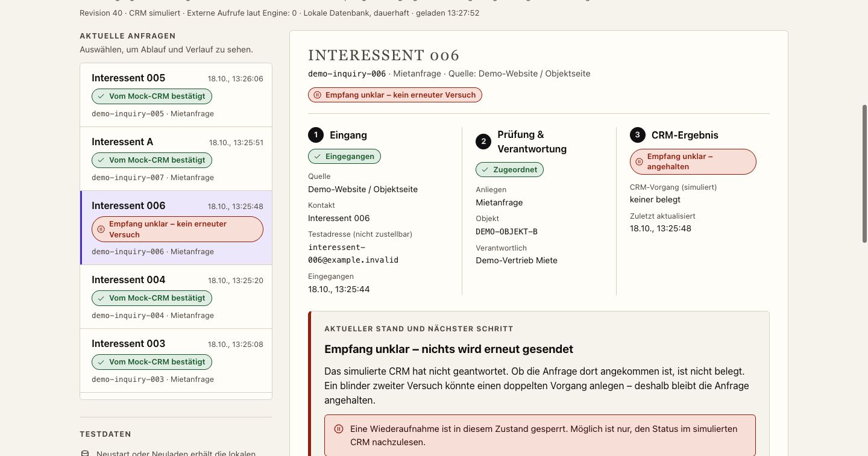Click the step 1 circle beside Eingang

pos(316,135)
